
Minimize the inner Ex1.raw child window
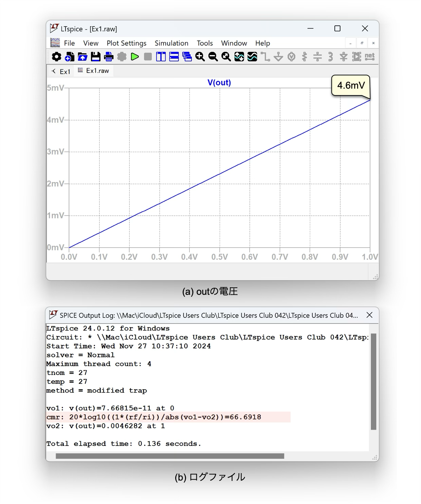tap(350, 43)
